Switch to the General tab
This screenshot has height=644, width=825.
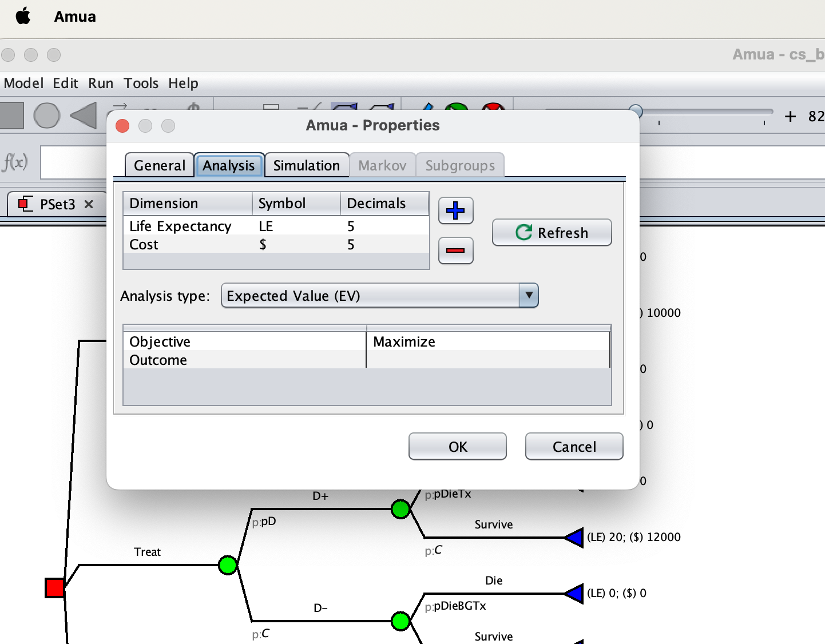coord(159,166)
